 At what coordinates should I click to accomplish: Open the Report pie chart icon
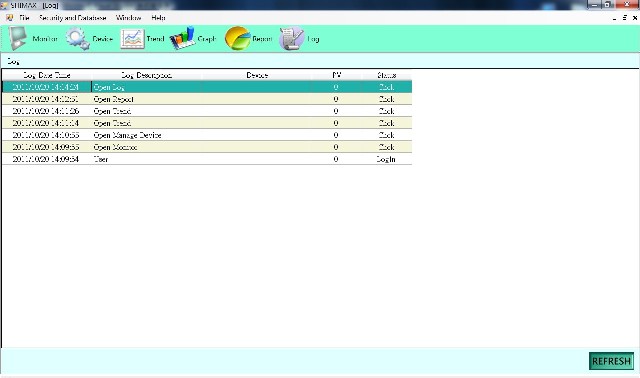237,38
